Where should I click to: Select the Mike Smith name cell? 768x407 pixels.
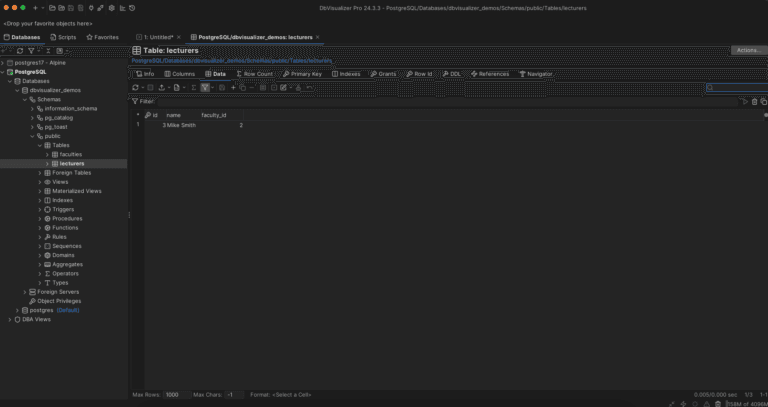click(x=181, y=125)
